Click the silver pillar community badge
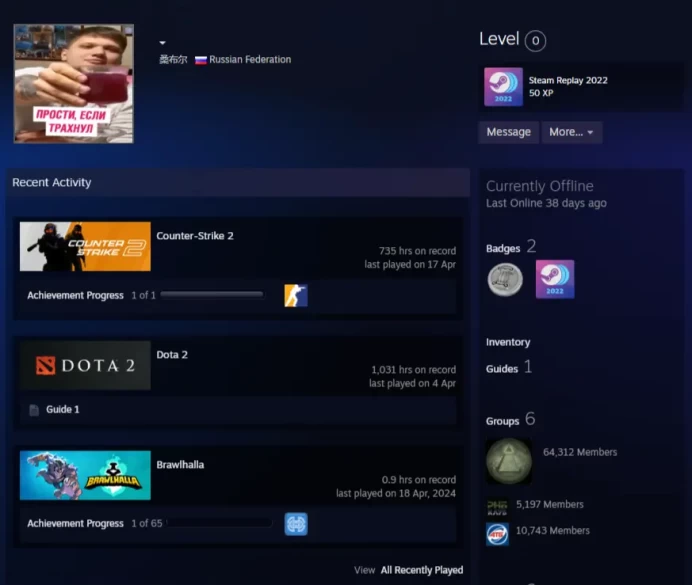 [x=505, y=279]
